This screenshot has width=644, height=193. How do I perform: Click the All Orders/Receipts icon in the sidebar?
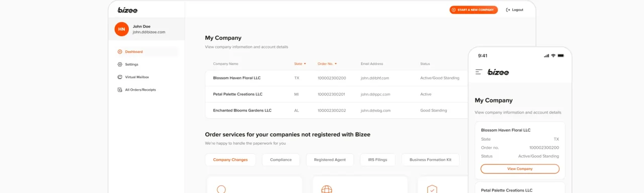tap(120, 90)
